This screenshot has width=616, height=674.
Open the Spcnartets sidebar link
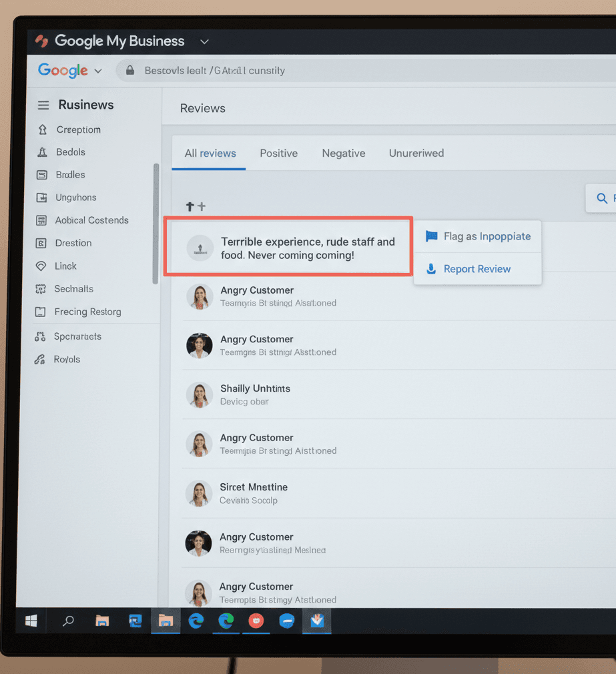(78, 336)
